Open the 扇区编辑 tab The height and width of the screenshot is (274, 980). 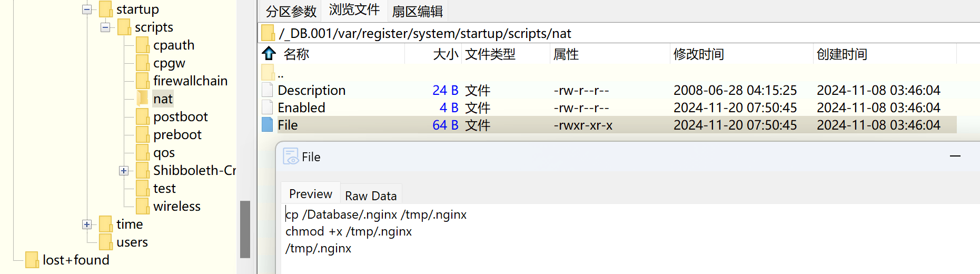click(x=417, y=11)
